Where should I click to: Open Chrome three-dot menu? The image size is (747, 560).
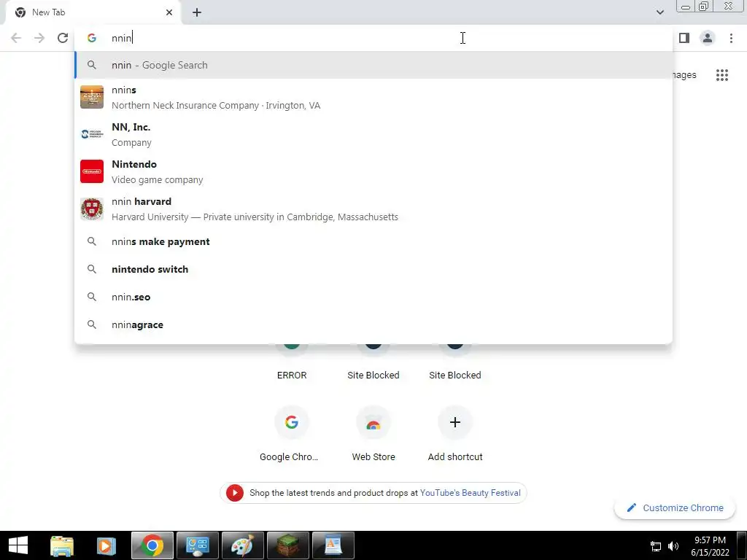click(731, 38)
